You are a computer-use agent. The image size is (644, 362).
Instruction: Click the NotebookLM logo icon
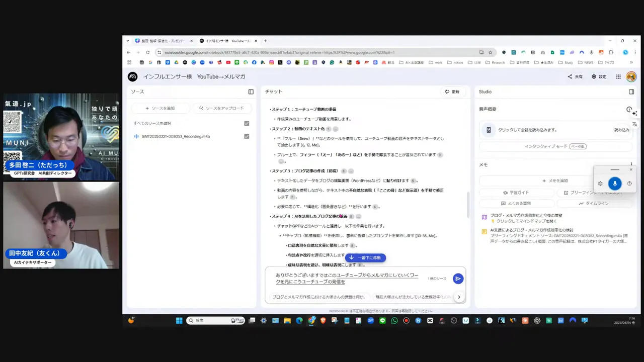(132, 76)
